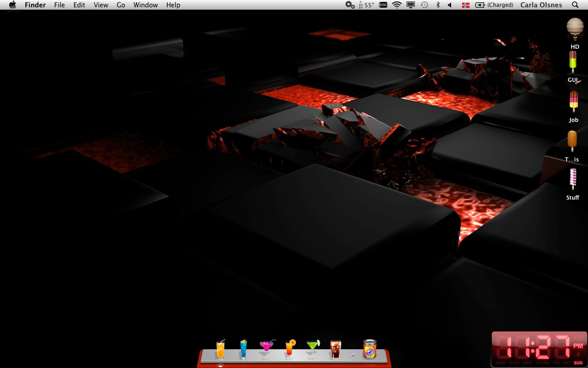Image resolution: width=588 pixels, height=368 pixels.
Task: Click the dock separator knob
Action: point(353,355)
